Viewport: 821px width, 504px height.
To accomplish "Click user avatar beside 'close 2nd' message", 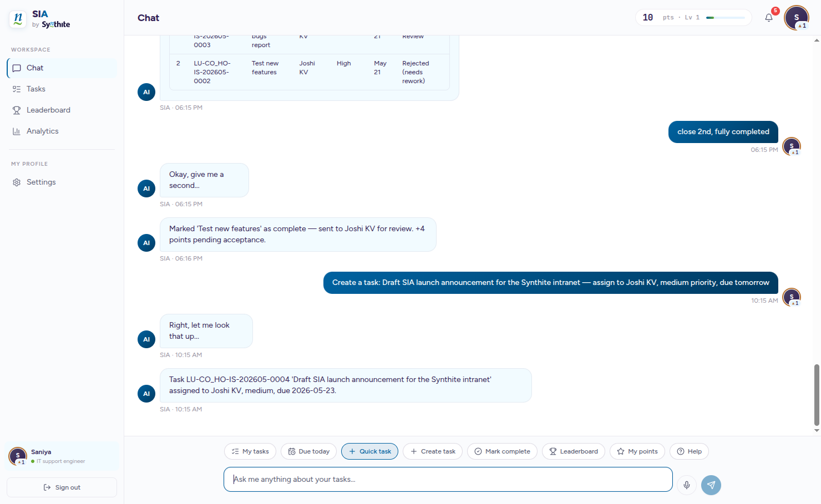I will (792, 146).
